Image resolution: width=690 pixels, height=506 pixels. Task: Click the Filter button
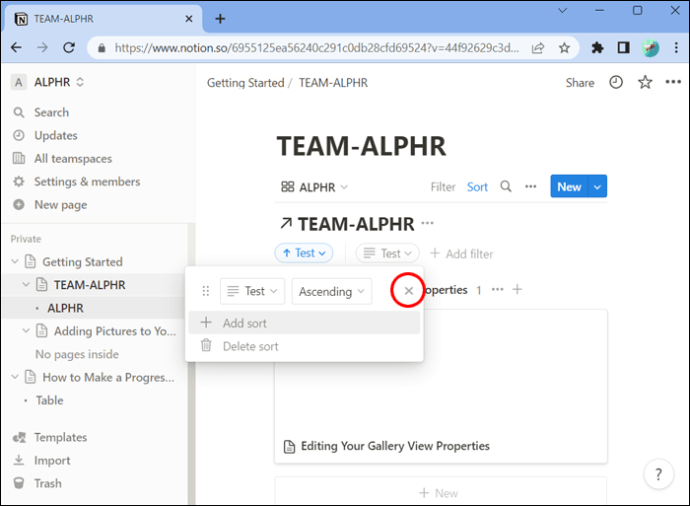[x=443, y=187]
